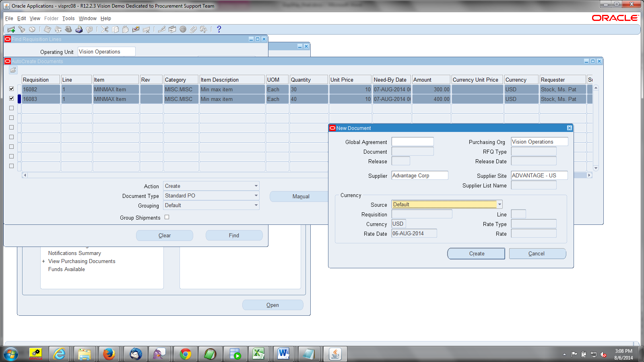Click the Operating Unit field Vision Operations
644x362 pixels.
pos(107,51)
